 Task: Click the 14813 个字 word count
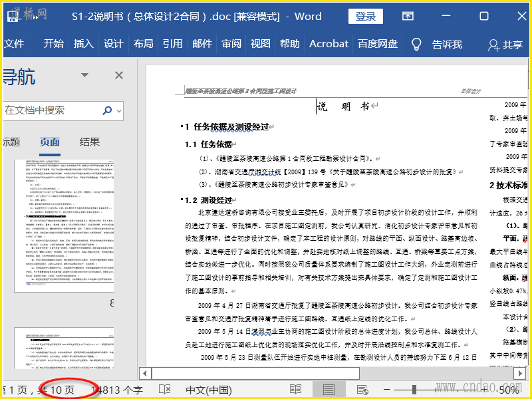117,390
